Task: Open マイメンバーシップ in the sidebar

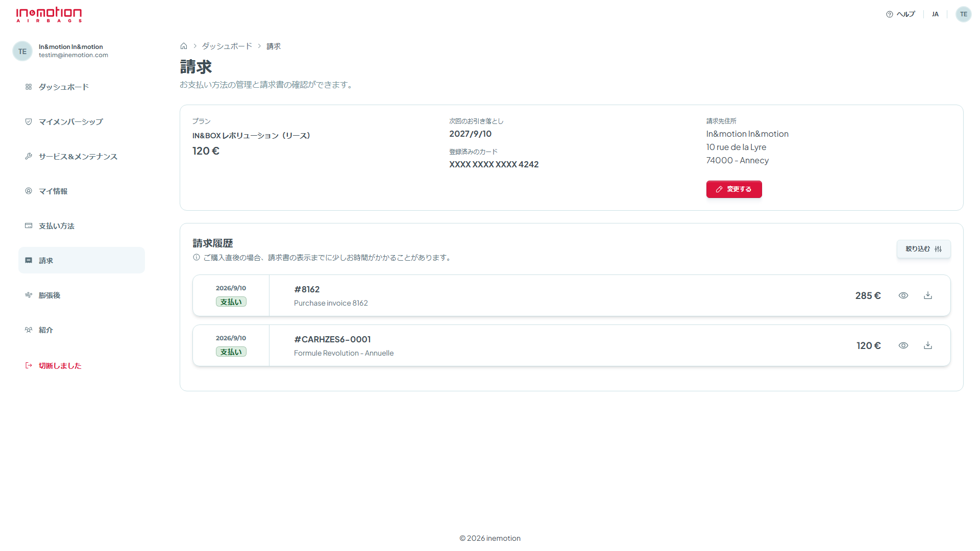Action: [x=82, y=121]
